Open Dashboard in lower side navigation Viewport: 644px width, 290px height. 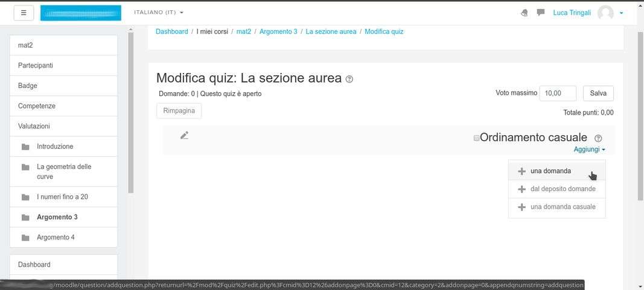63,265
